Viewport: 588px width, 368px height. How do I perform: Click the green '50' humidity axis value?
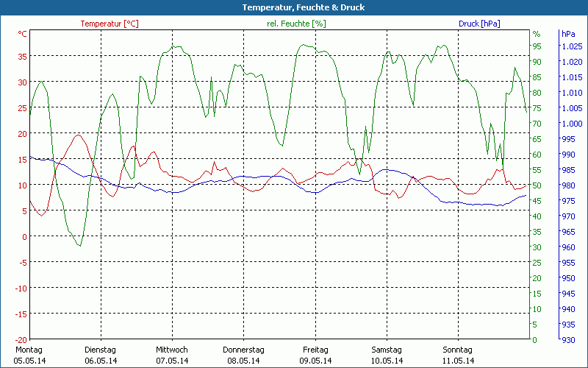tap(537, 185)
